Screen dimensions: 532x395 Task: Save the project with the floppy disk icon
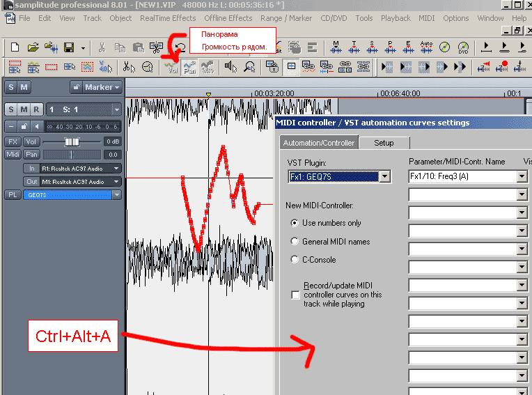[x=69, y=47]
